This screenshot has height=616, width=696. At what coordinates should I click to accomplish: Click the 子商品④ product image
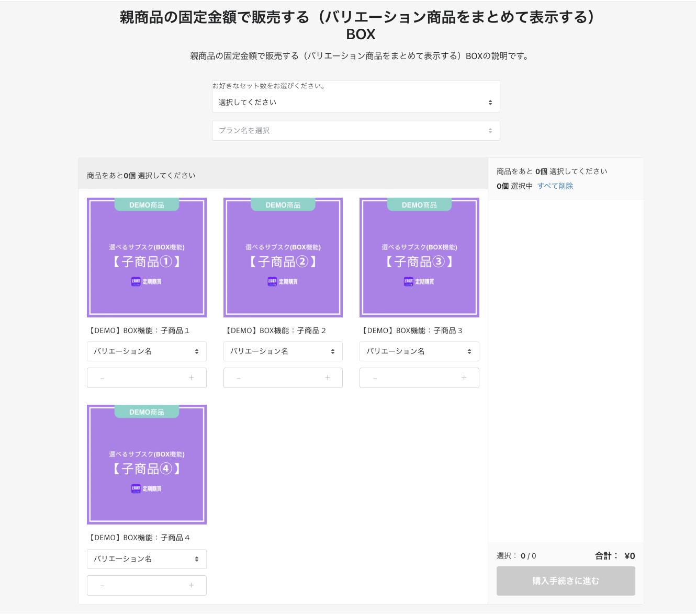(147, 464)
